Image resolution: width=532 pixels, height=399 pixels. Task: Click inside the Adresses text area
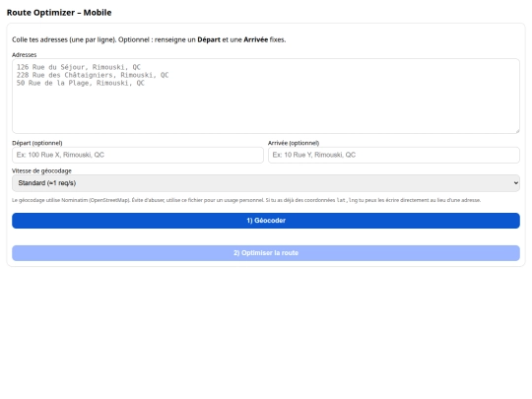[x=266, y=96]
